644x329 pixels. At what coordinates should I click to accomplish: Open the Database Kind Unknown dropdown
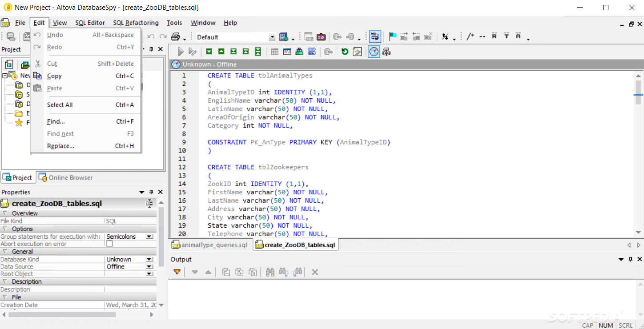click(x=150, y=259)
